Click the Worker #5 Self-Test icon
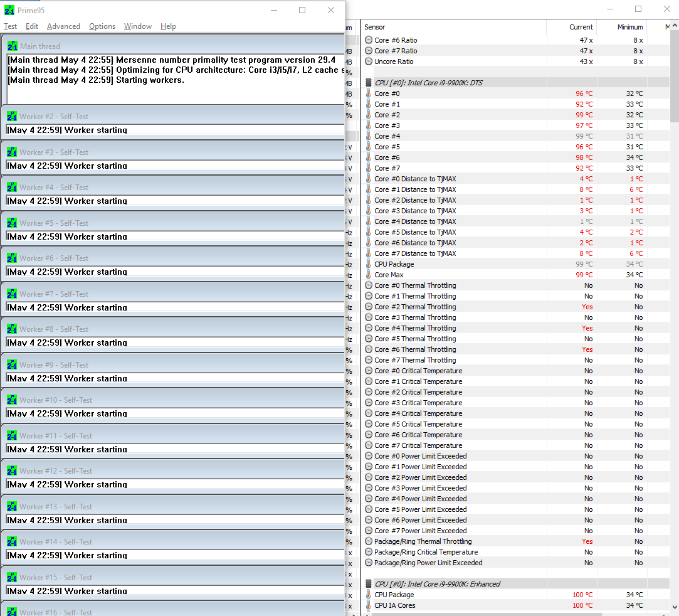 tap(12, 223)
